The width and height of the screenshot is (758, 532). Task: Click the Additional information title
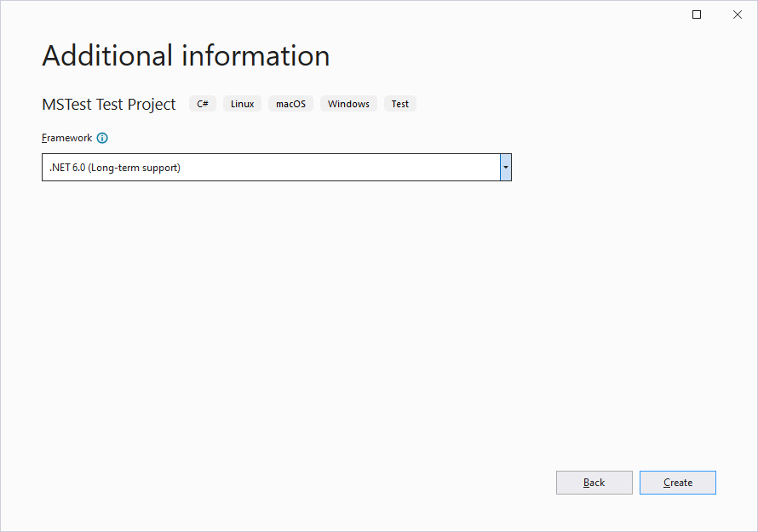tap(186, 56)
